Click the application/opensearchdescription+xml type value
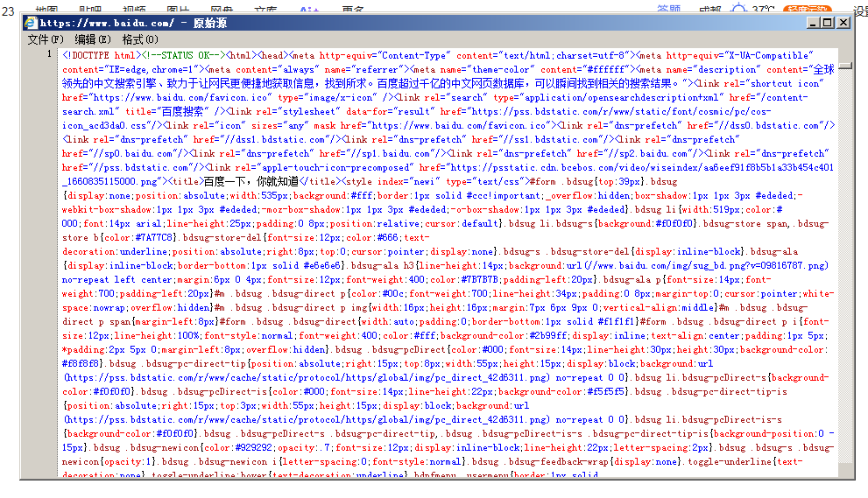 (x=621, y=97)
